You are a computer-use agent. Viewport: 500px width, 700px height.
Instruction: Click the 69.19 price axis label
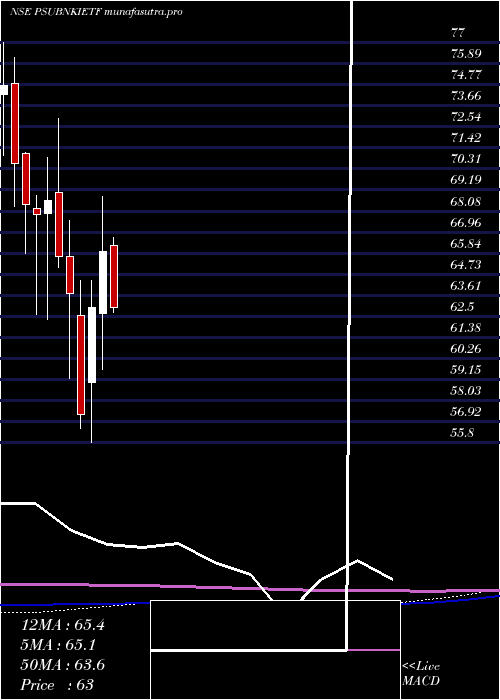tap(466, 180)
